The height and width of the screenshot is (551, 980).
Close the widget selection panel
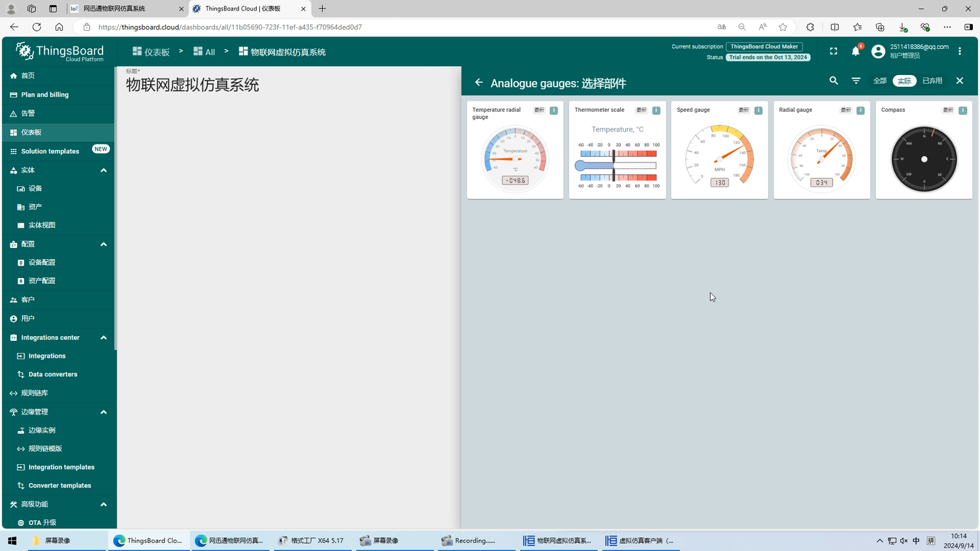(x=960, y=81)
